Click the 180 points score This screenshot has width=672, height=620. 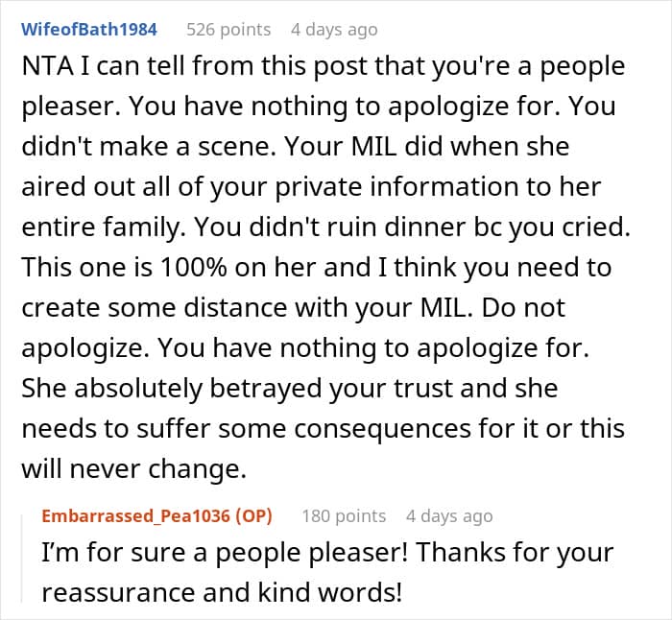click(344, 515)
